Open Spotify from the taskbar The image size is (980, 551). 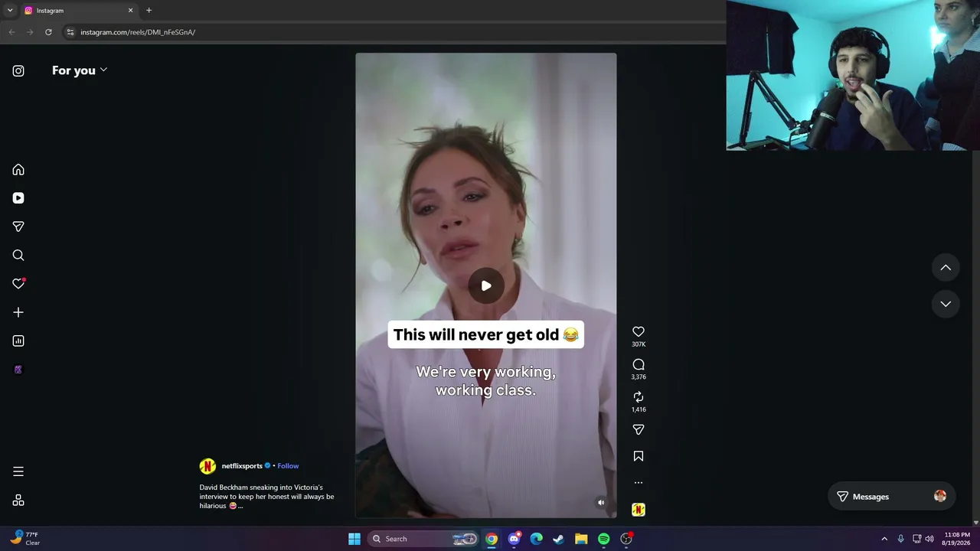coord(603,539)
